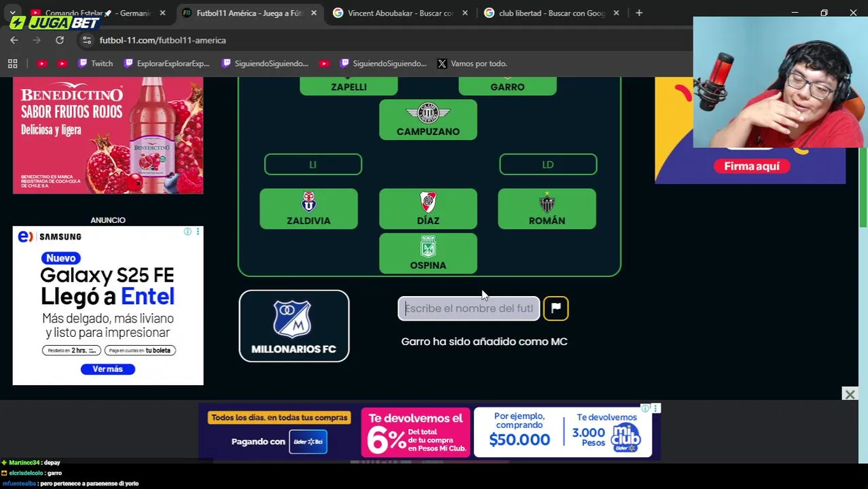Reload the page with refresh icon
Viewport: 868px width, 489px height.
coord(60,40)
